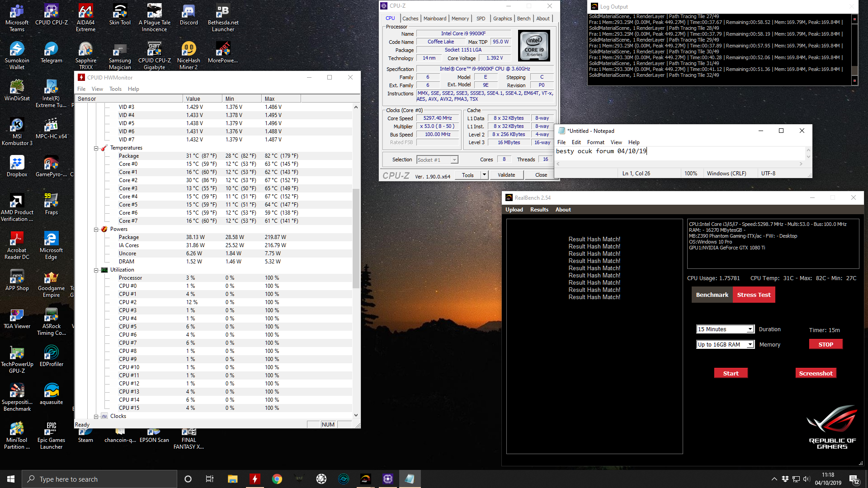The image size is (868, 488).
Task: Open Notepad View menu
Action: tap(616, 142)
